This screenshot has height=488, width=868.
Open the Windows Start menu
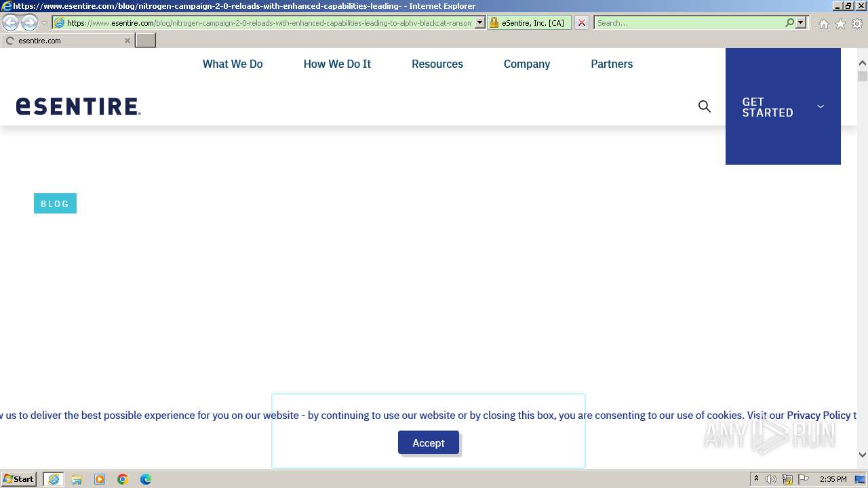(19, 479)
